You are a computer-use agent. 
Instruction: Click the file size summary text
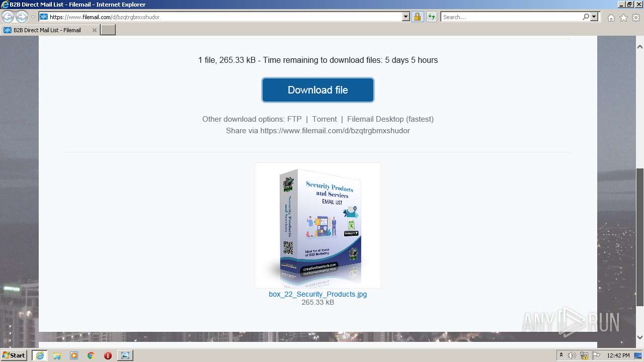pyautogui.click(x=318, y=60)
